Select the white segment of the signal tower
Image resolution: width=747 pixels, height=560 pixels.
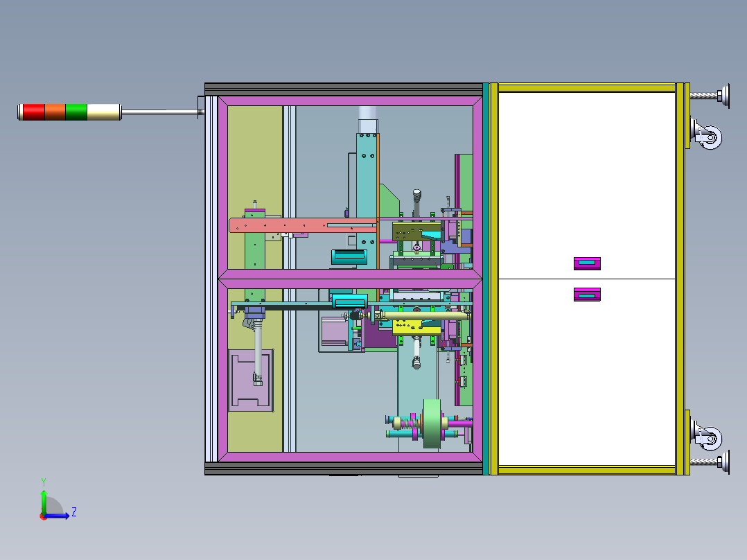[104, 112]
